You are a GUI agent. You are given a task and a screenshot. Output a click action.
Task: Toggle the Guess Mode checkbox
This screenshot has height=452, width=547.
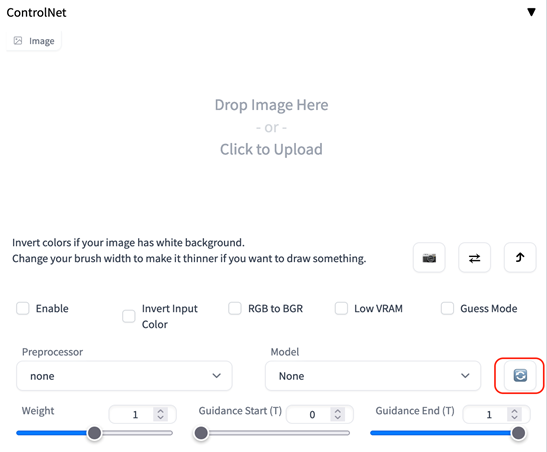pyautogui.click(x=447, y=308)
